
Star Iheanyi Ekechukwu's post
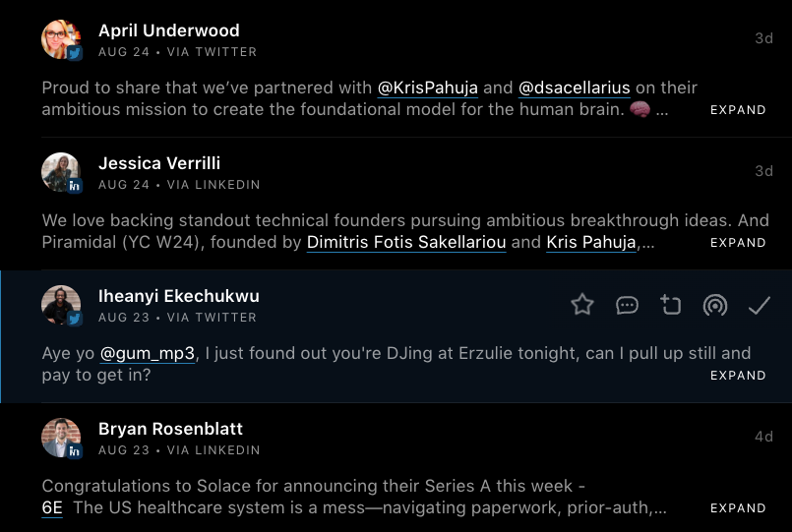pos(582,305)
